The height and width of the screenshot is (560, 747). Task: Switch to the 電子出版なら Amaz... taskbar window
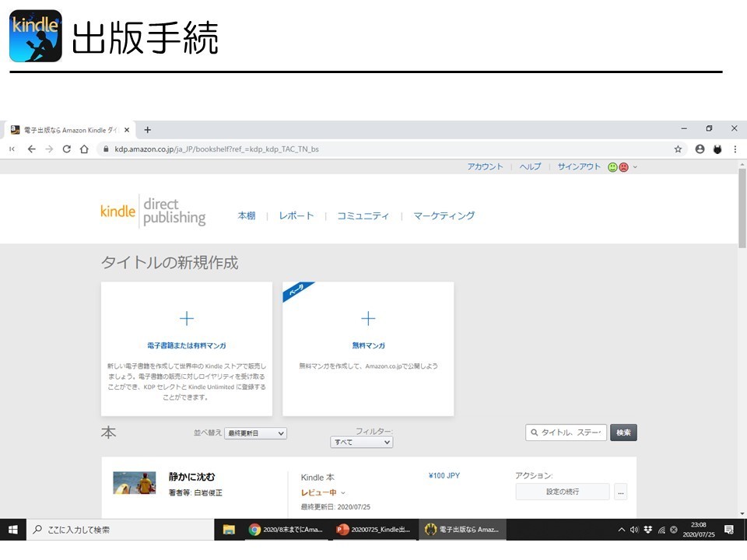click(x=462, y=530)
